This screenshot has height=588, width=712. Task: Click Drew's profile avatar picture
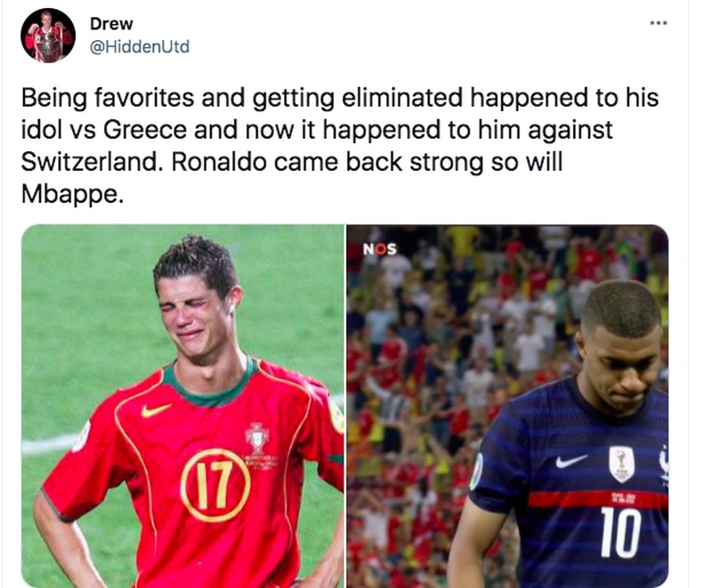(48, 36)
